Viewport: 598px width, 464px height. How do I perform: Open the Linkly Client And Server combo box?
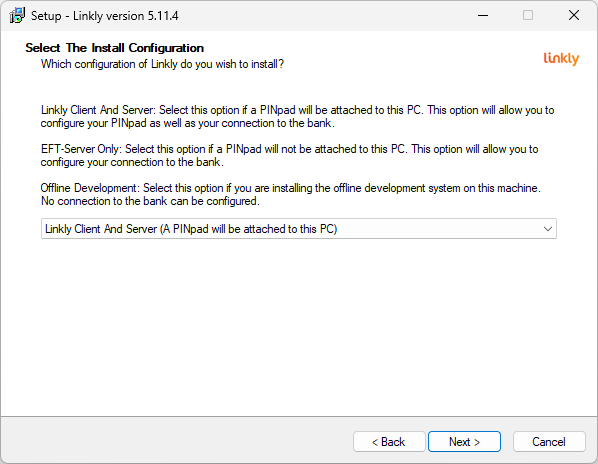(x=299, y=229)
